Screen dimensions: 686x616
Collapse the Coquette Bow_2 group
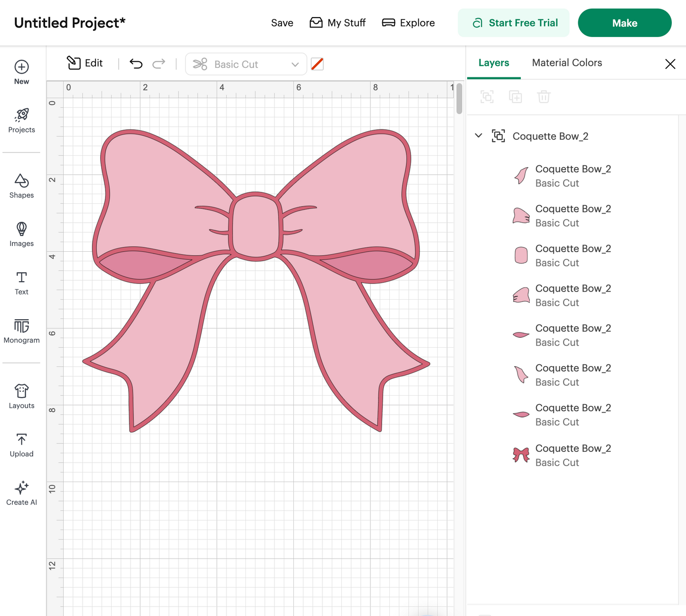pyautogui.click(x=479, y=136)
